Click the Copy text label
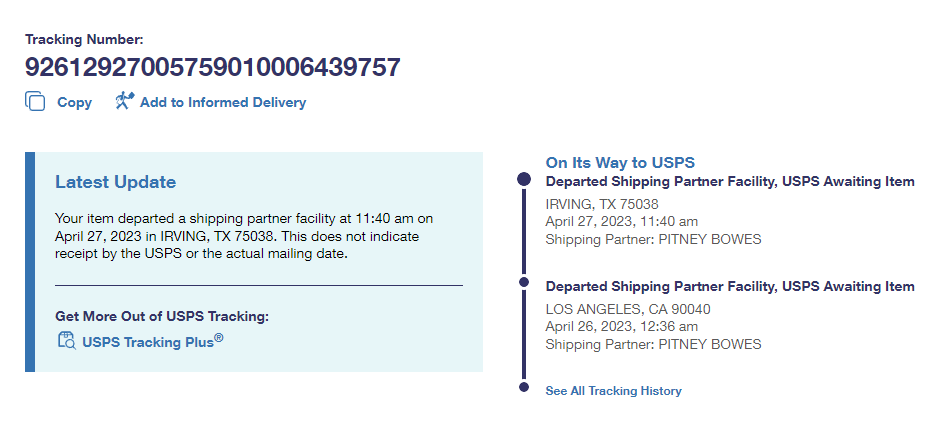 (x=74, y=102)
